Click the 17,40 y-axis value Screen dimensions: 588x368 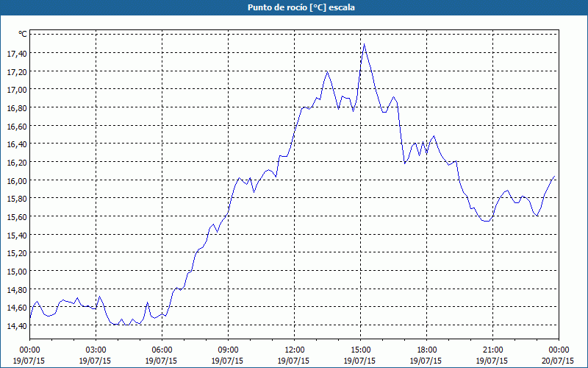[17, 54]
